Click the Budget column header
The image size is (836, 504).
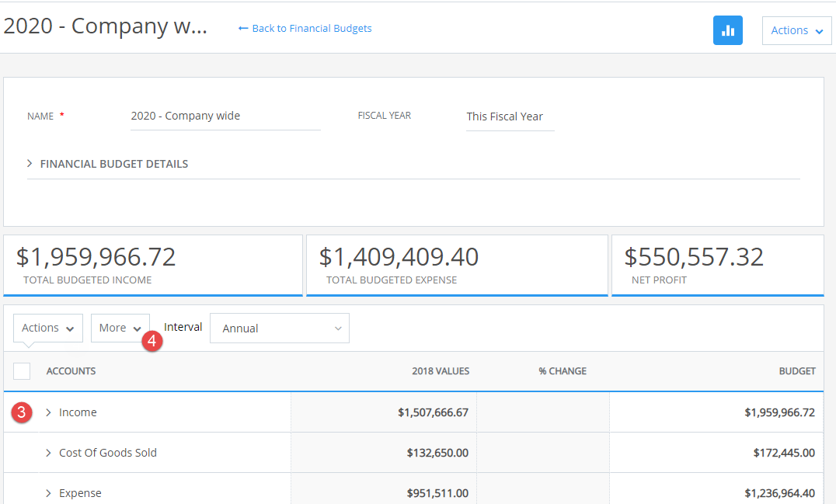pyautogui.click(x=797, y=370)
